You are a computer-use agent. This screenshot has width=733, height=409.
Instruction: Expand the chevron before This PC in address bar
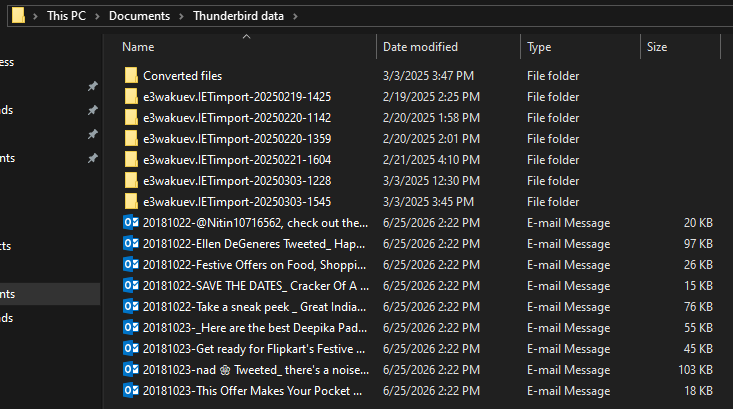pos(35,16)
